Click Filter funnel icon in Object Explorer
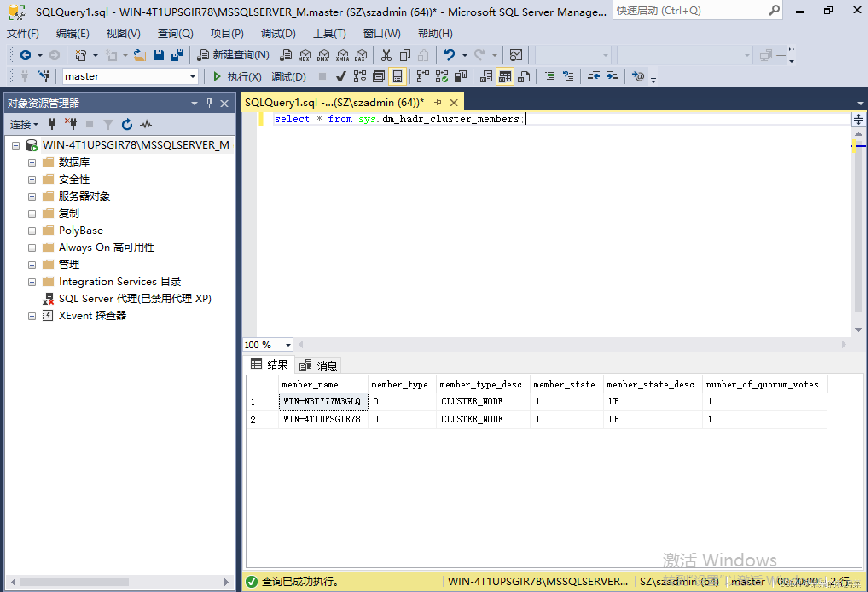 point(108,124)
